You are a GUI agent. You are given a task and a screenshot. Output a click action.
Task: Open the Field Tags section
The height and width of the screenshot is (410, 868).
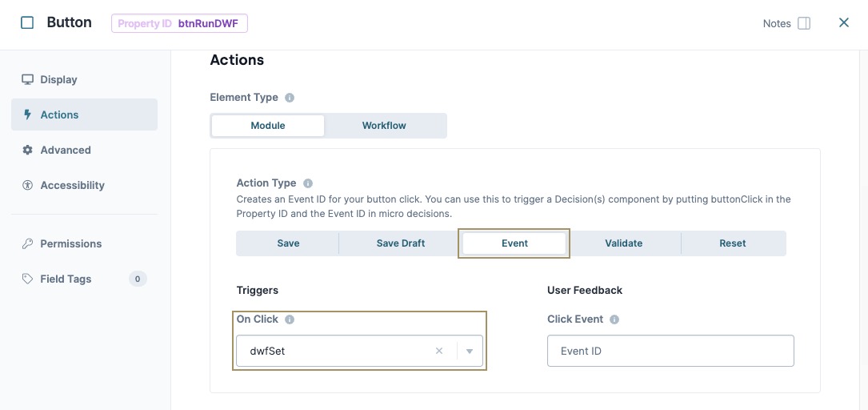tap(84, 279)
